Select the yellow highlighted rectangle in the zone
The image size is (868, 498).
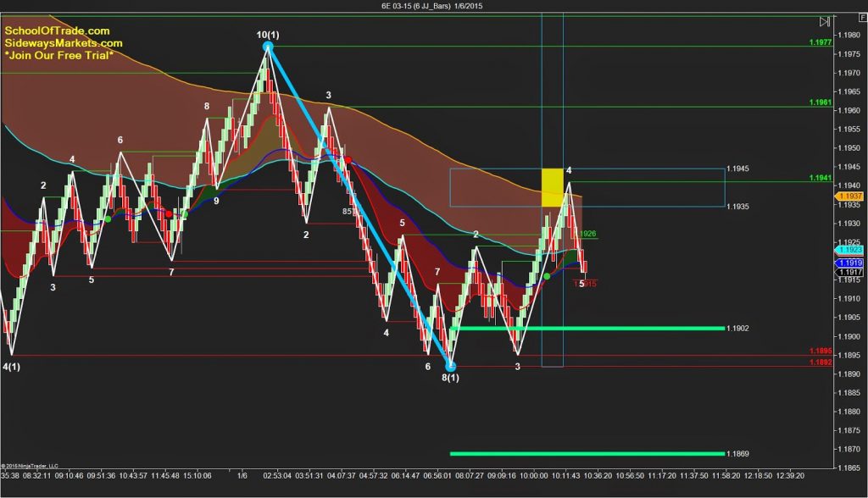tap(552, 187)
